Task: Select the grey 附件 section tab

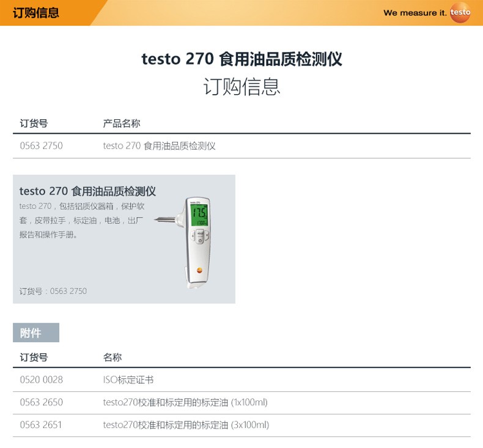Action: [x=36, y=333]
